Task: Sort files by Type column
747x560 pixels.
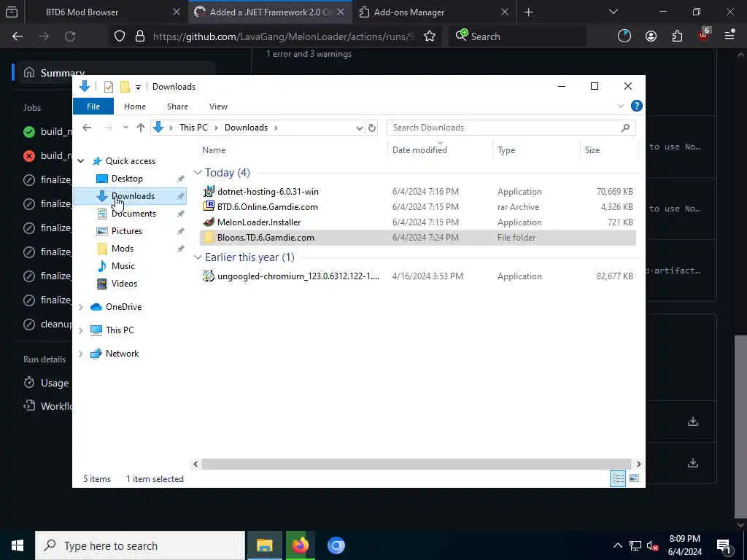Action: [506, 150]
